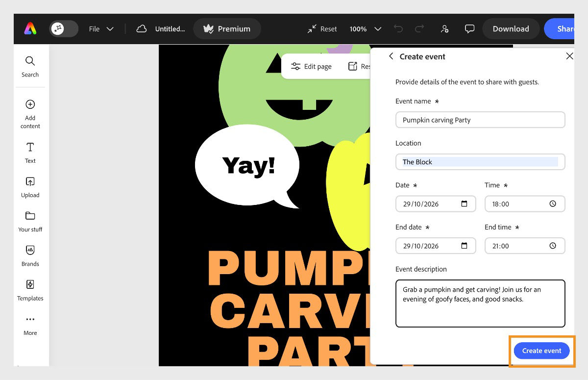Open the calendar picker for End date

pyautogui.click(x=465, y=246)
